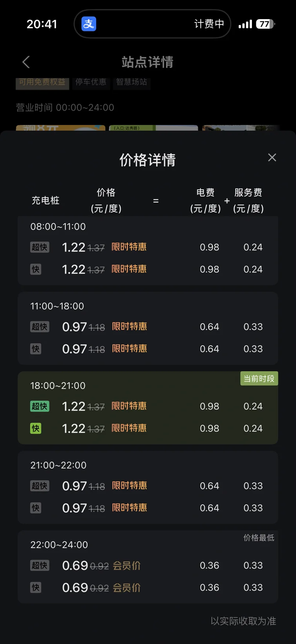Go back with the left chevron
The width and height of the screenshot is (296, 644).
pos(26,62)
